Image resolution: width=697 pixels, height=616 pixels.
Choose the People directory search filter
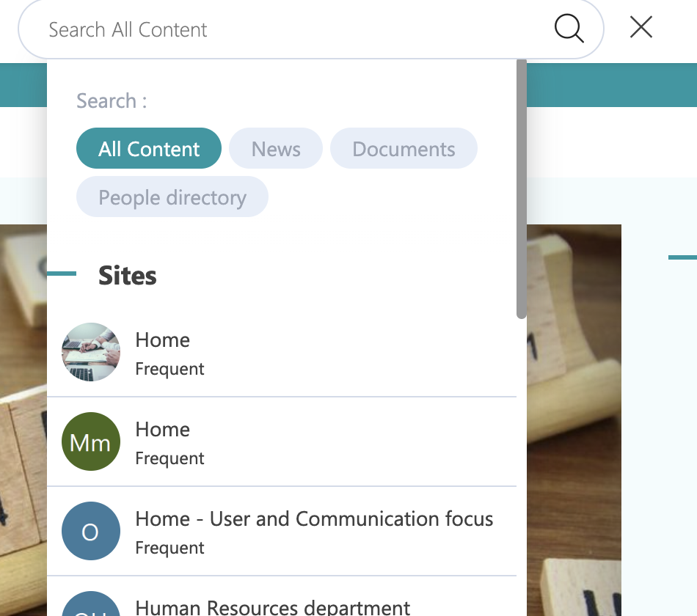pyautogui.click(x=172, y=197)
